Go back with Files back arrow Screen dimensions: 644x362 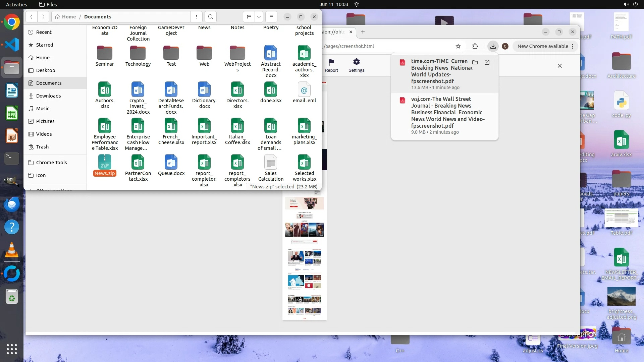coord(31,17)
